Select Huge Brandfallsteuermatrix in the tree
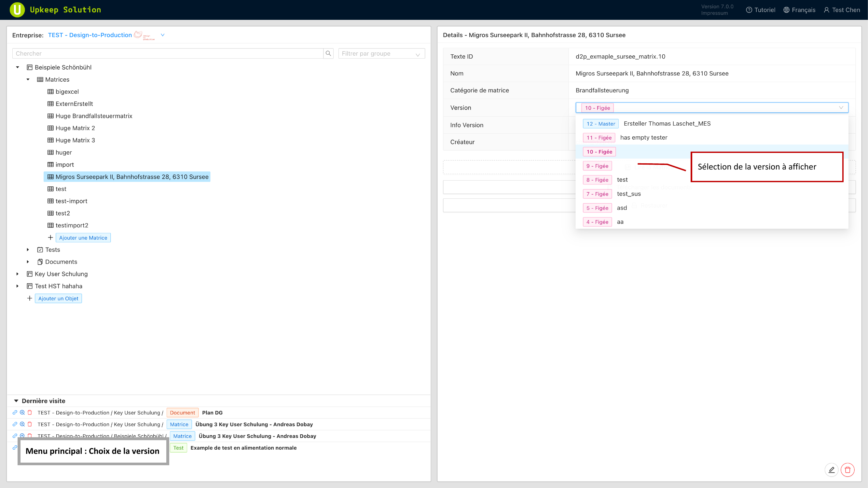The width and height of the screenshot is (868, 488). [94, 116]
